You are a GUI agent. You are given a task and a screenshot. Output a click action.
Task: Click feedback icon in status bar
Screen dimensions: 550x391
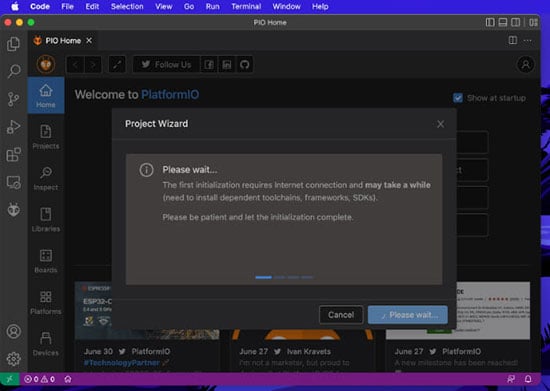click(x=511, y=379)
